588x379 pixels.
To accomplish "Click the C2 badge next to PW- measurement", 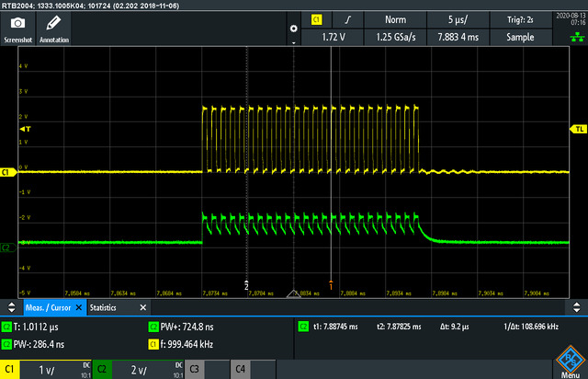I will click(x=6, y=344).
